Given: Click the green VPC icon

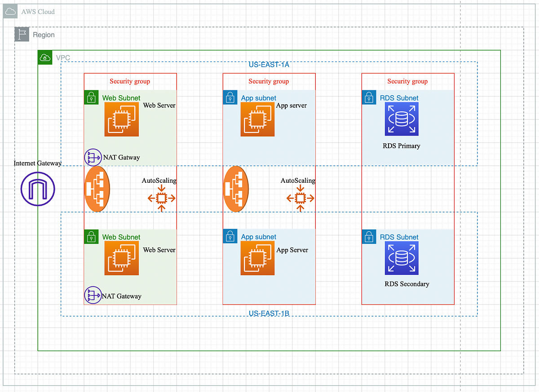Looking at the screenshot, I should pos(45,57).
